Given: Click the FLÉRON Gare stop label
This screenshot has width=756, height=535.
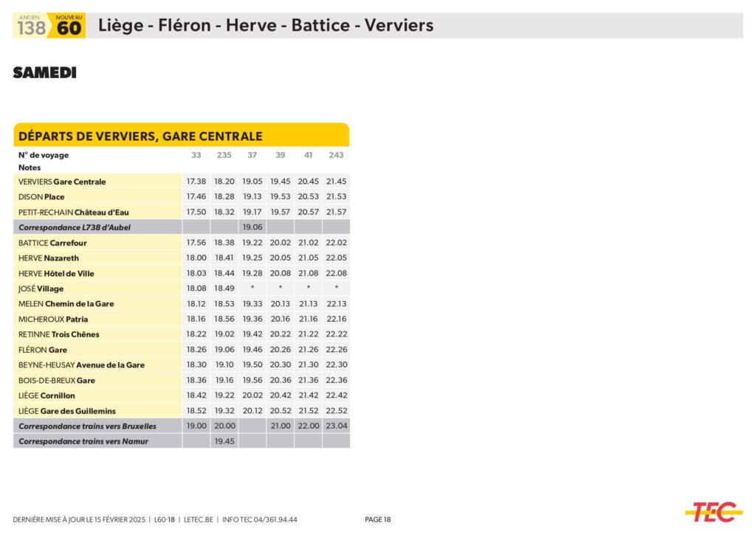Looking at the screenshot, I should pos(43,350).
